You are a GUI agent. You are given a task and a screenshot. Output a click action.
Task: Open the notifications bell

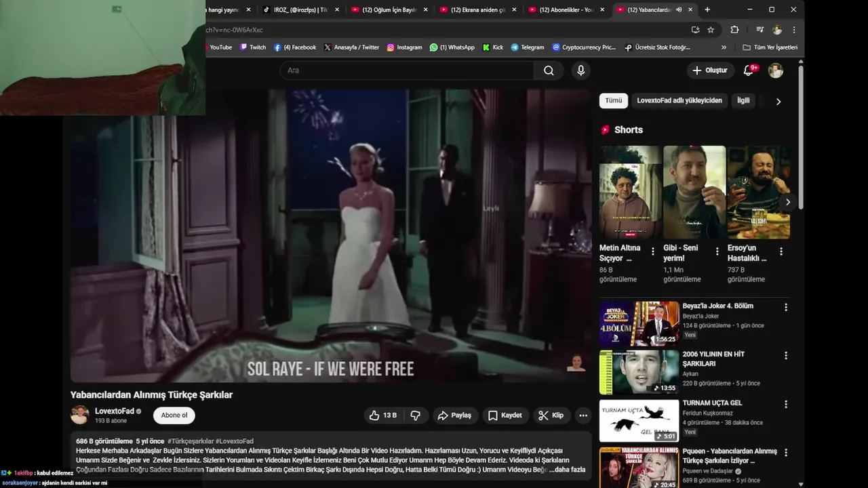click(x=749, y=70)
